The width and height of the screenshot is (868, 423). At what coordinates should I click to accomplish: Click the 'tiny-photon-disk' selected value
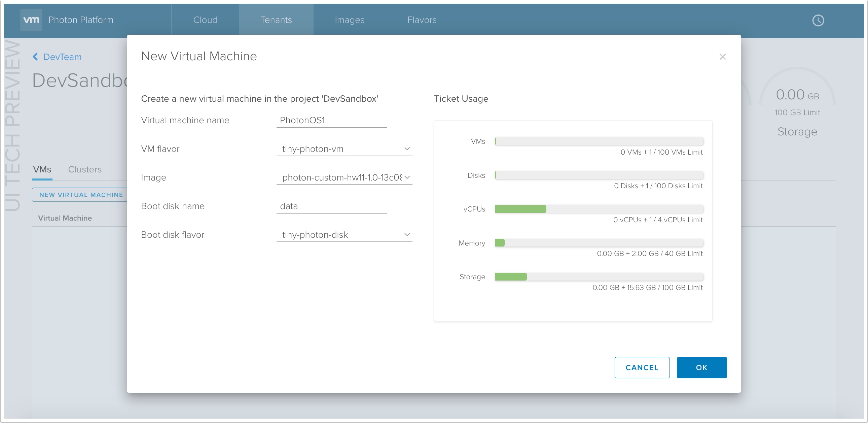(315, 235)
